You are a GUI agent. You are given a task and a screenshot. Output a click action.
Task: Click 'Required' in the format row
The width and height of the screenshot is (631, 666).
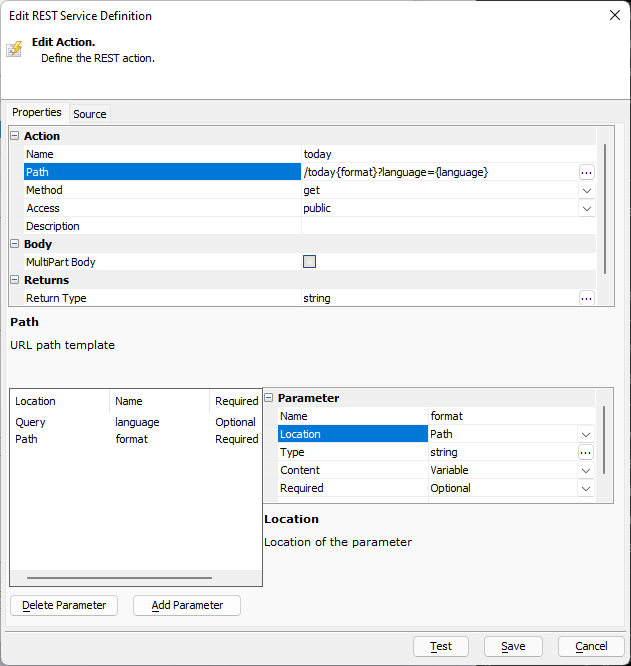(x=237, y=439)
